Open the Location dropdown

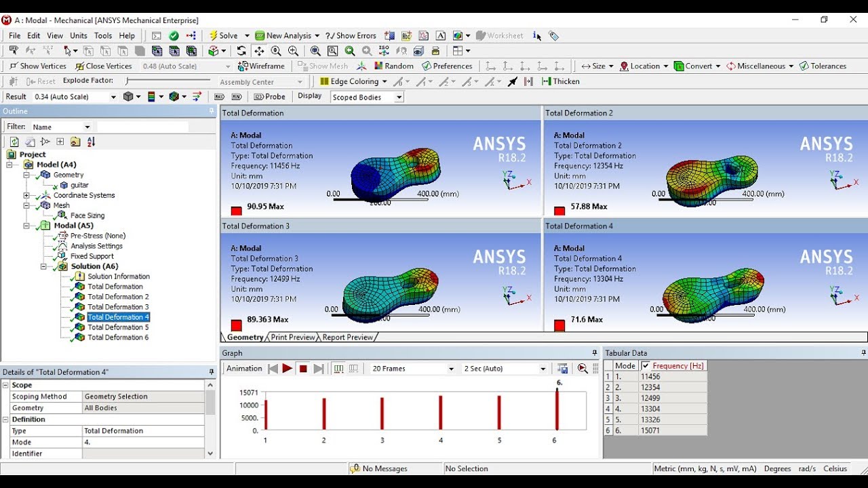pyautogui.click(x=644, y=66)
